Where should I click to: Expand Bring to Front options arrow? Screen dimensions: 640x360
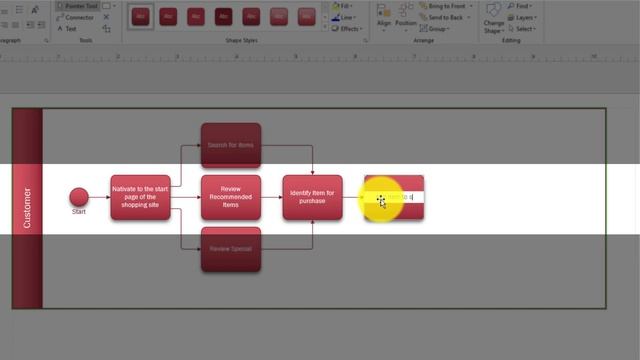click(x=471, y=6)
